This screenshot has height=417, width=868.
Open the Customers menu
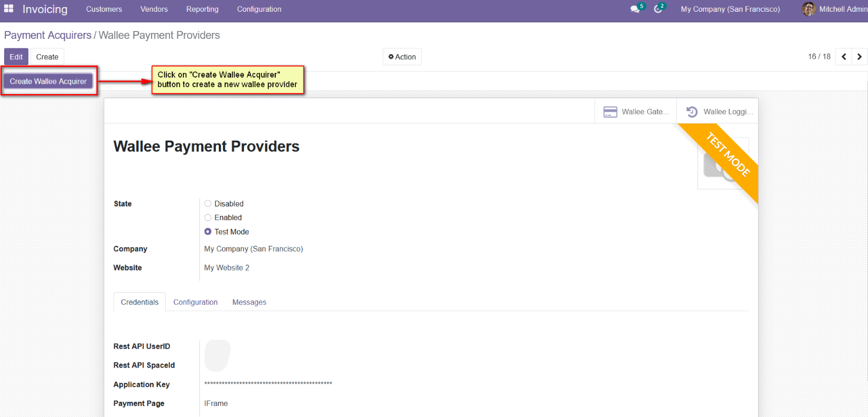pos(104,9)
